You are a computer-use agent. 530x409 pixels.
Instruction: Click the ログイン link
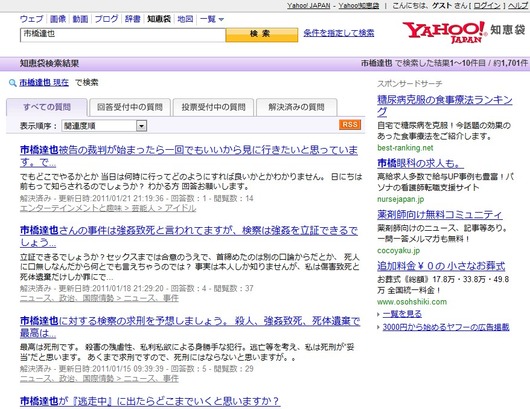coord(487,6)
